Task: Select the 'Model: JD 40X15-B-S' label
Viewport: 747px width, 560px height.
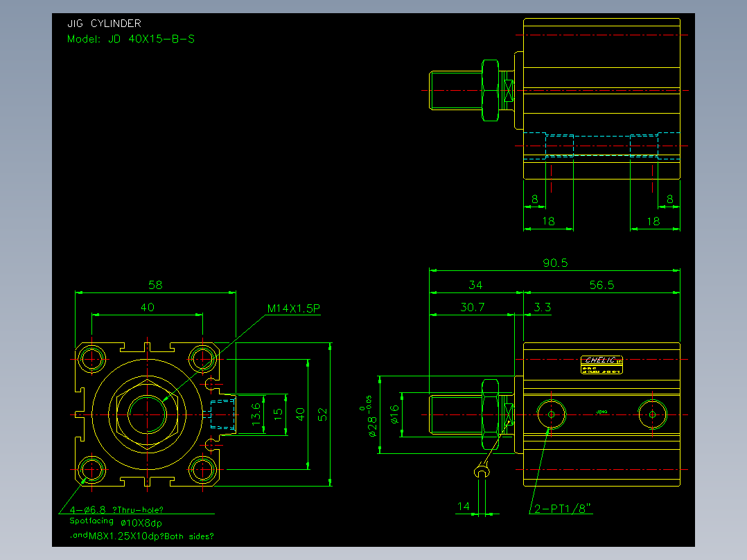Action: click(x=130, y=39)
